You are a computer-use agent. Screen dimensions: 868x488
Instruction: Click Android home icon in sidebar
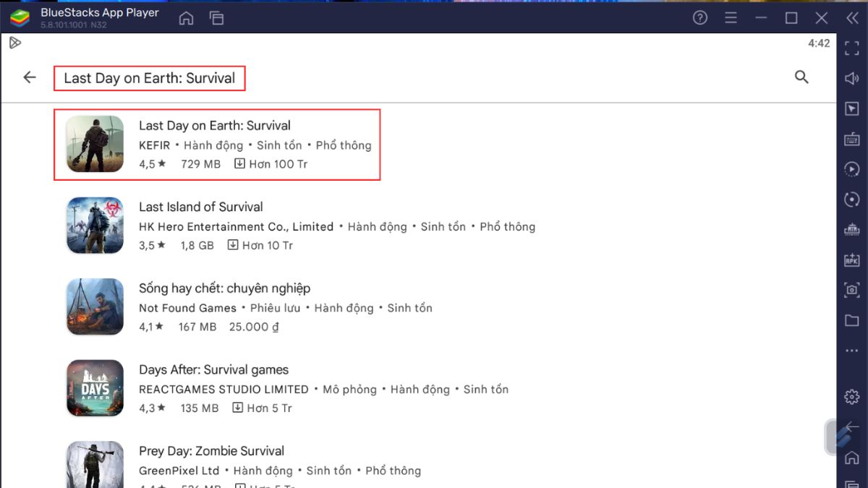pos(852,457)
